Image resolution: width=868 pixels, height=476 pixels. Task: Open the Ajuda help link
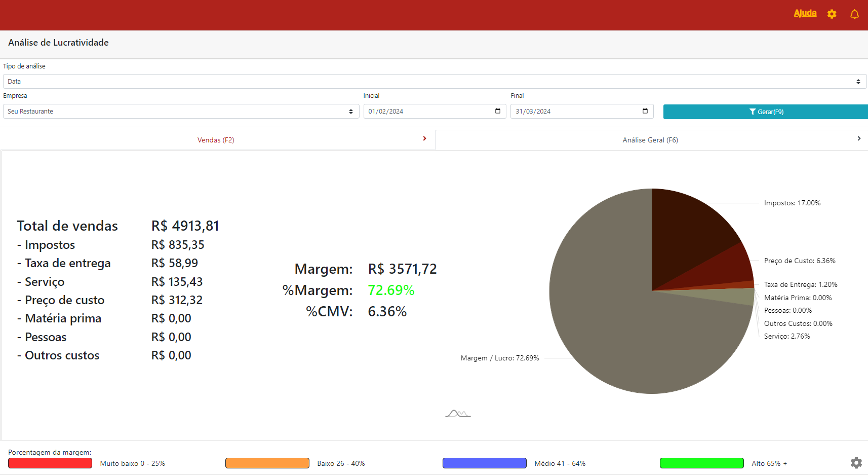point(805,13)
